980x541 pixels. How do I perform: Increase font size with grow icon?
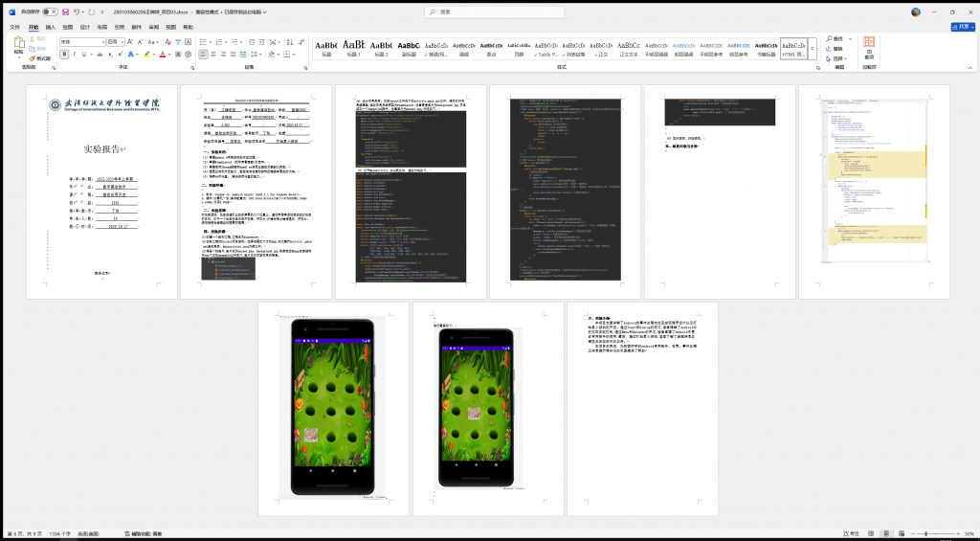click(x=130, y=42)
